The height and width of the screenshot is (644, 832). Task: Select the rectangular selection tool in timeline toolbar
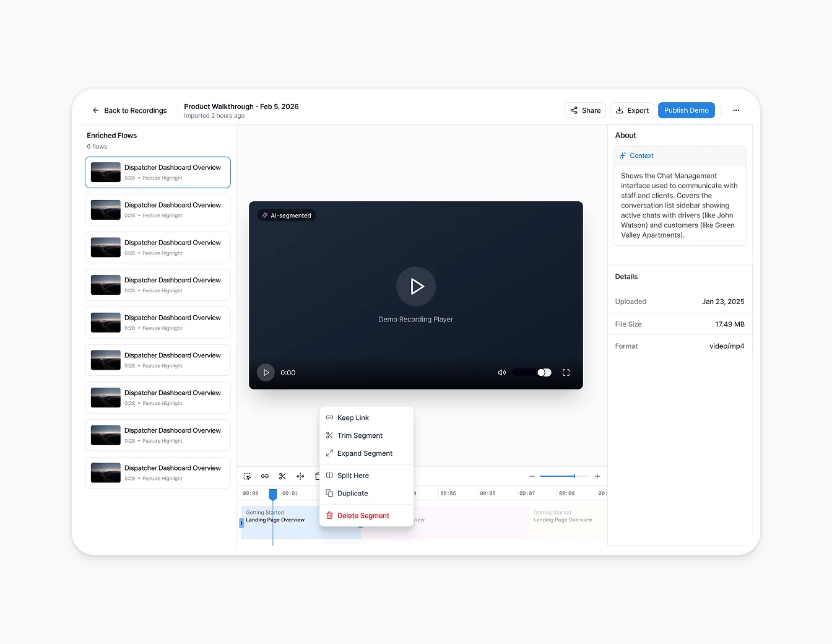click(247, 476)
